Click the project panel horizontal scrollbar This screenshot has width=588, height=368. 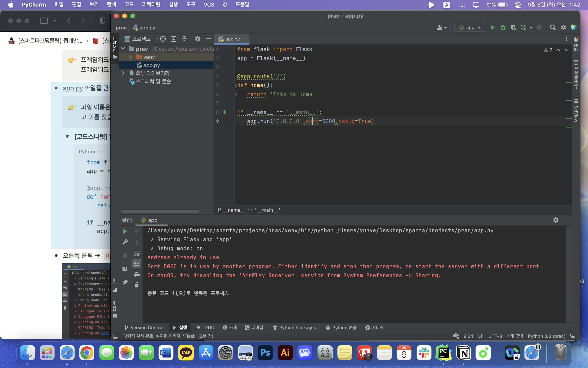tap(160, 211)
